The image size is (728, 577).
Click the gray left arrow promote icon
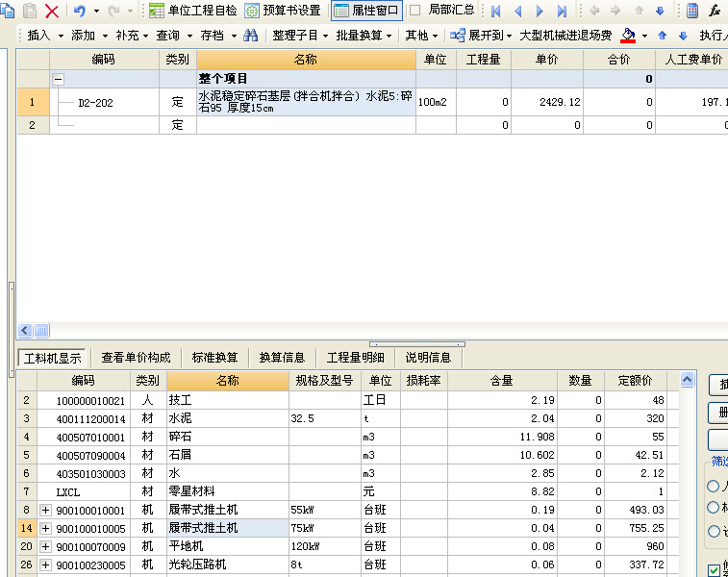[x=593, y=11]
